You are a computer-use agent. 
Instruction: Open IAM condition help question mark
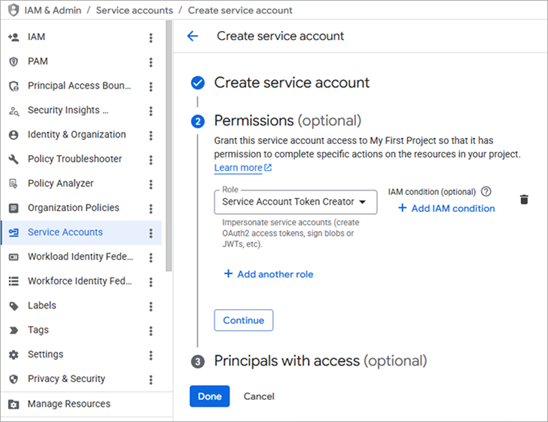click(x=486, y=191)
